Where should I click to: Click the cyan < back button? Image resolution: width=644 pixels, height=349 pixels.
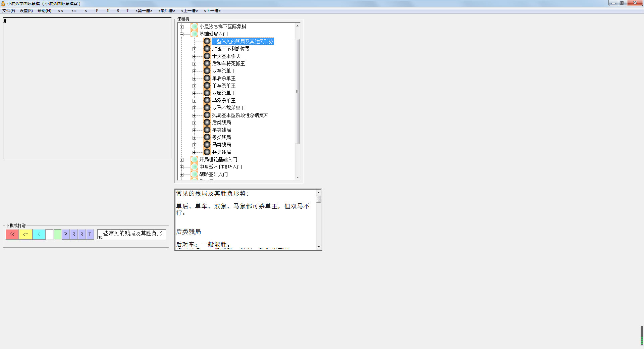39,234
